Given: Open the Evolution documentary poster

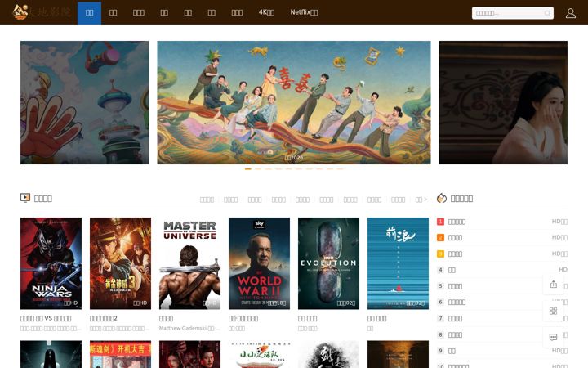Looking at the screenshot, I should [328, 263].
